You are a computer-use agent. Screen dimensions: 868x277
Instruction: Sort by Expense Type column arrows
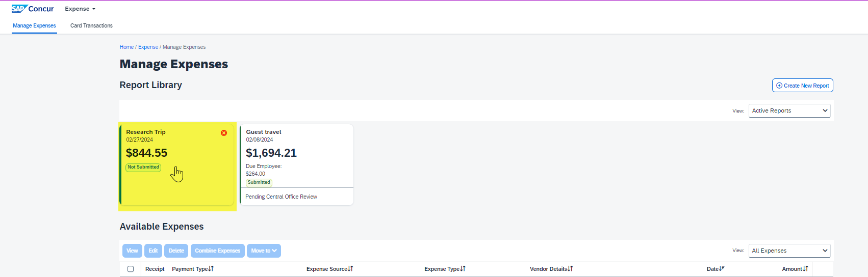click(463, 269)
